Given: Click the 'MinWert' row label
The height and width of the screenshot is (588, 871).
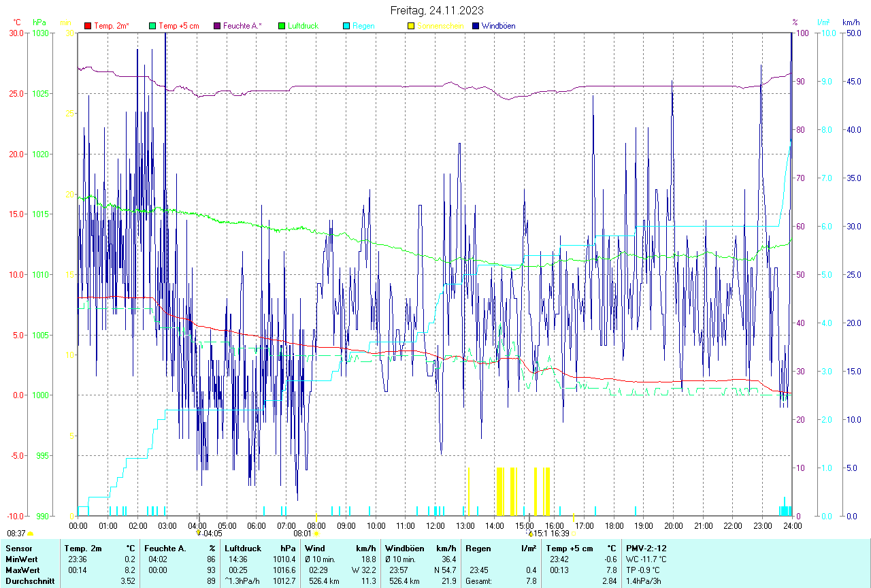Looking at the screenshot, I should pyautogui.click(x=21, y=559).
